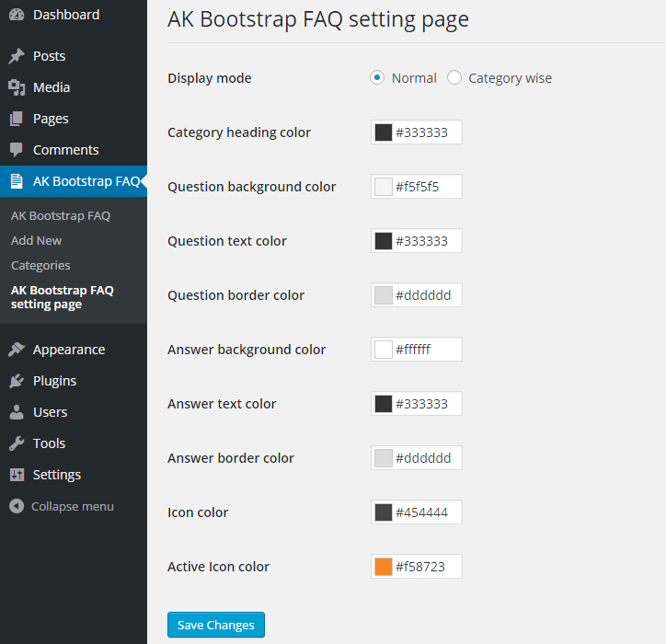666x644 pixels.
Task: Click the AK Bootstrap FAQ submenu link
Action: (61, 216)
